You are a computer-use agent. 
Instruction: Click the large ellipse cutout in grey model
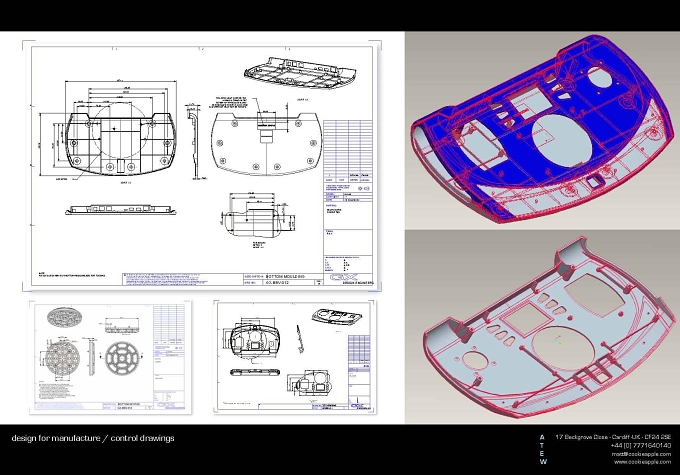pyautogui.click(x=562, y=348)
